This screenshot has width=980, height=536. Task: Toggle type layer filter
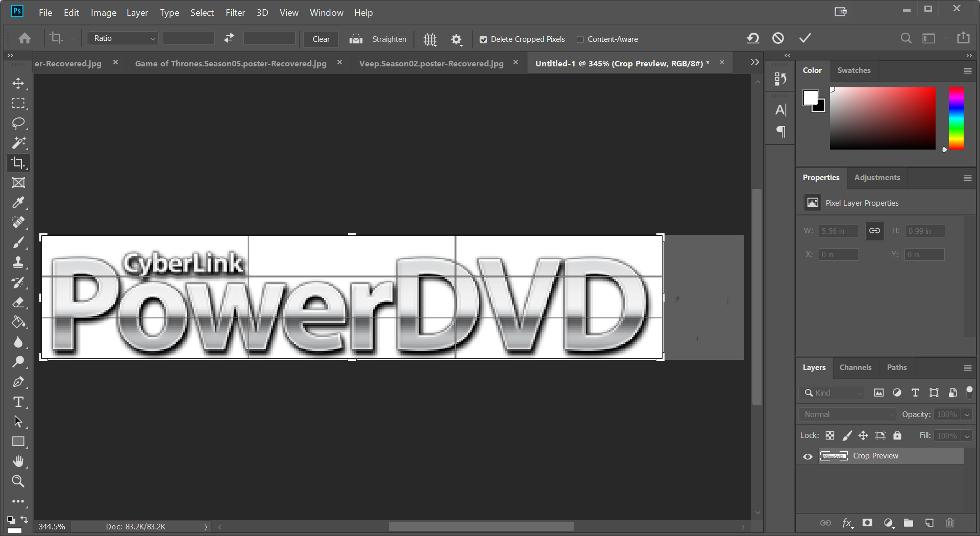tap(915, 393)
